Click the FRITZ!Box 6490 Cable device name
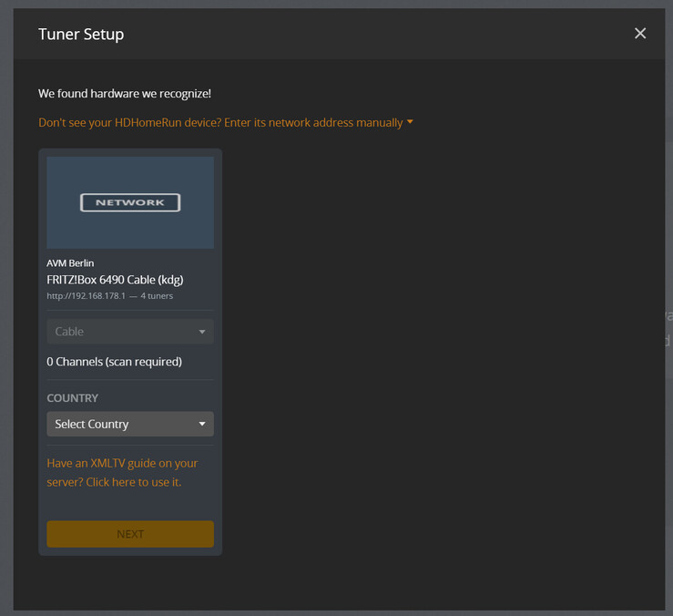The width and height of the screenshot is (673, 616). (115, 280)
